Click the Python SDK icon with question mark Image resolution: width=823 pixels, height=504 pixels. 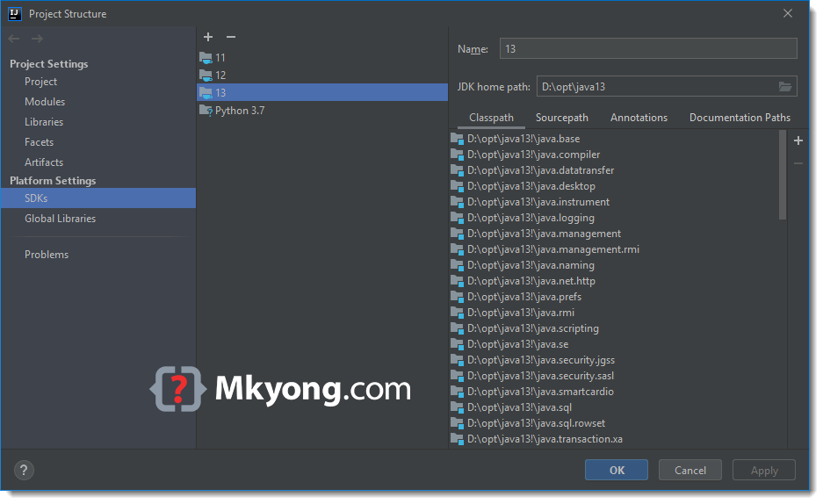[x=206, y=111]
